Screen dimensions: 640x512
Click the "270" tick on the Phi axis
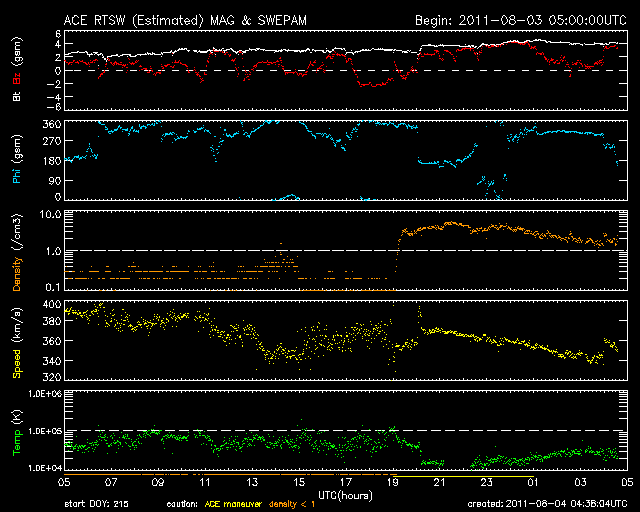click(x=52, y=141)
